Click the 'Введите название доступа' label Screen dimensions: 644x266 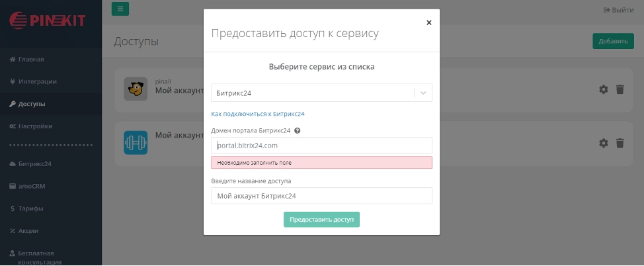251,181
